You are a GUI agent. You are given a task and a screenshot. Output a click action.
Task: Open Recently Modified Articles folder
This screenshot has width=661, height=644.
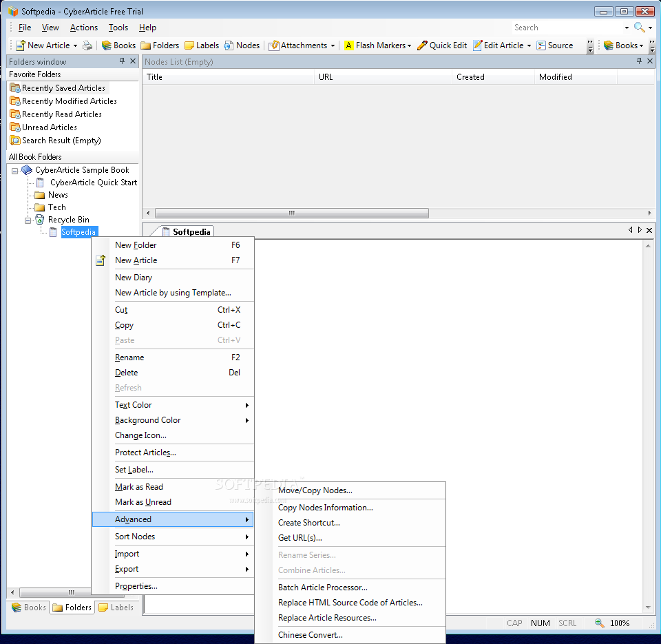coord(63,101)
